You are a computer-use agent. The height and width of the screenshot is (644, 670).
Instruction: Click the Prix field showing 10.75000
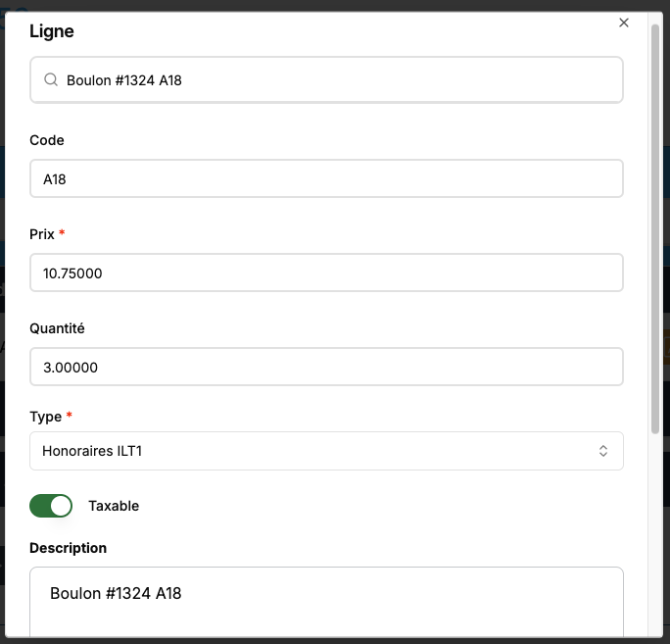click(x=326, y=273)
